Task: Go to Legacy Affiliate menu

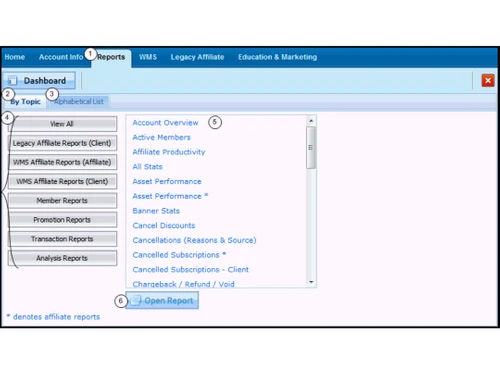Action: 197,57
